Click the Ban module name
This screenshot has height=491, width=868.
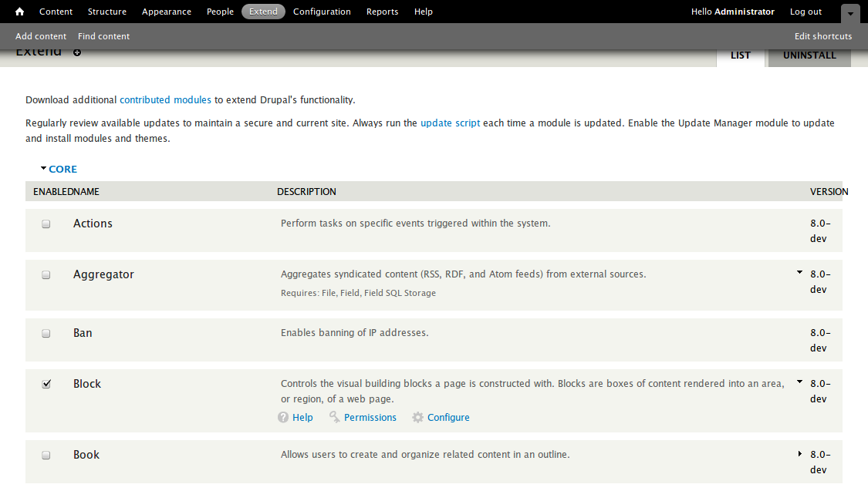tap(83, 333)
